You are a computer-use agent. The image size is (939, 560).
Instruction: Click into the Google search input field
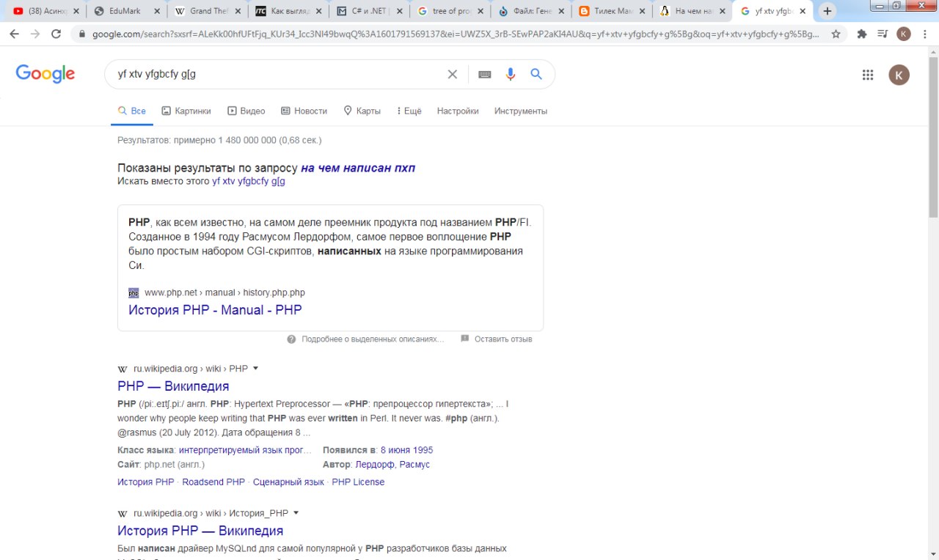pyautogui.click(x=277, y=74)
